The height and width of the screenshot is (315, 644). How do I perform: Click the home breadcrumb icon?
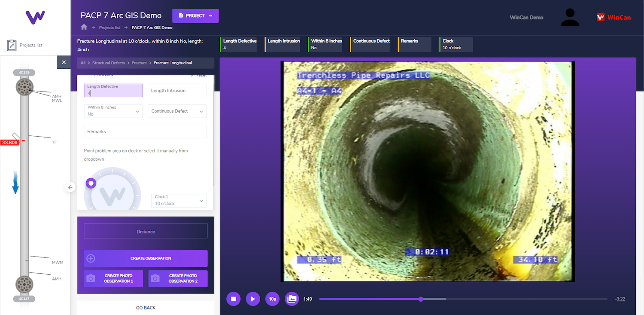click(x=84, y=27)
